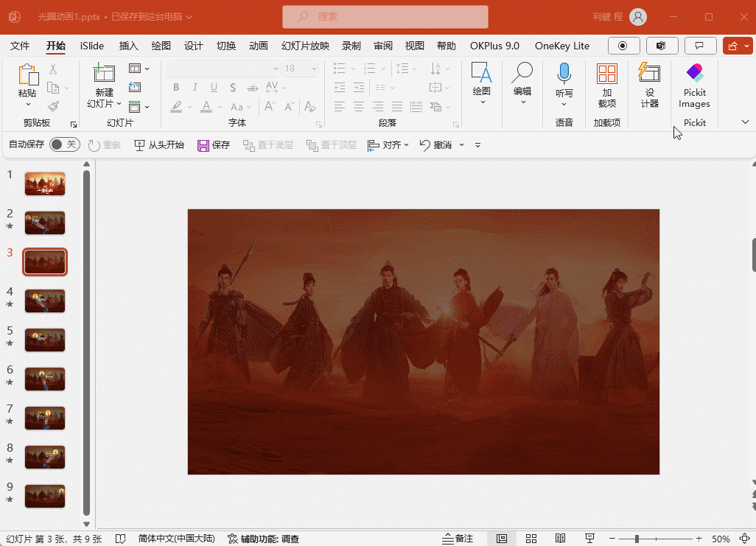Click the Teams present icon
The image size is (756, 546).
tap(662, 46)
